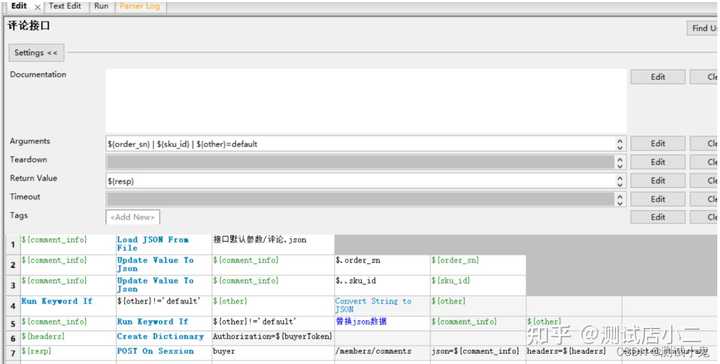Click the POST On Session keyword cell
This screenshot has height=364, width=720.
tap(163, 351)
